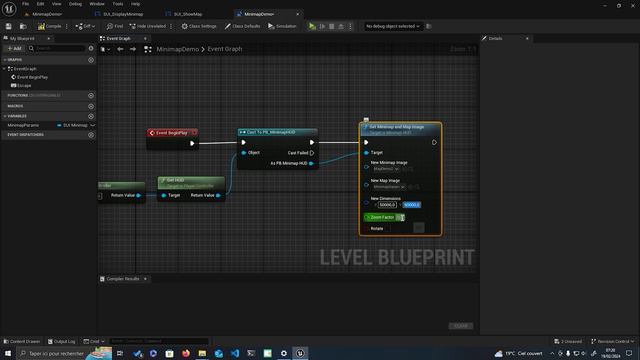Open Class Settings
Screen dimensions: 640x360
pos(199,26)
